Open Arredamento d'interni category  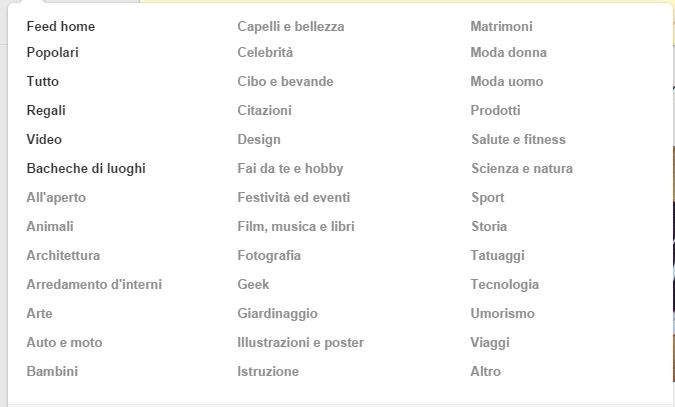pos(94,284)
